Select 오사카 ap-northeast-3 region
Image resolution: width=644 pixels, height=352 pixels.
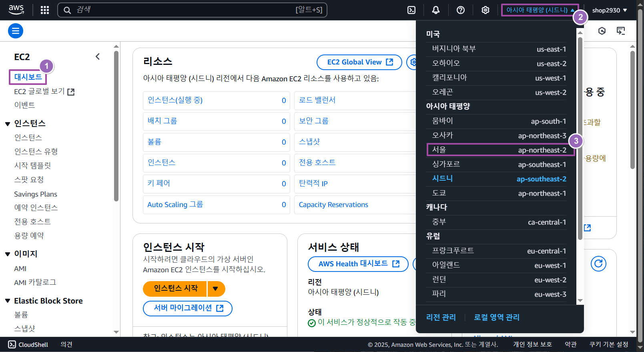[x=499, y=135]
